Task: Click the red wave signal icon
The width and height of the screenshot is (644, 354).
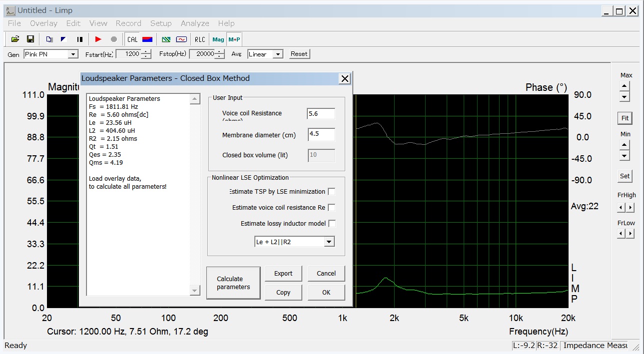Action: 181,39
